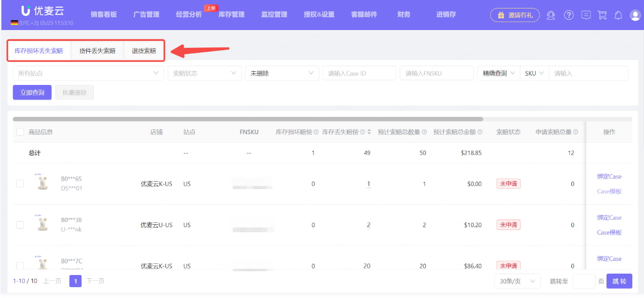This screenshot has height=298, width=644.
Task: Open customer support headset icon
Action: (x=551, y=15)
